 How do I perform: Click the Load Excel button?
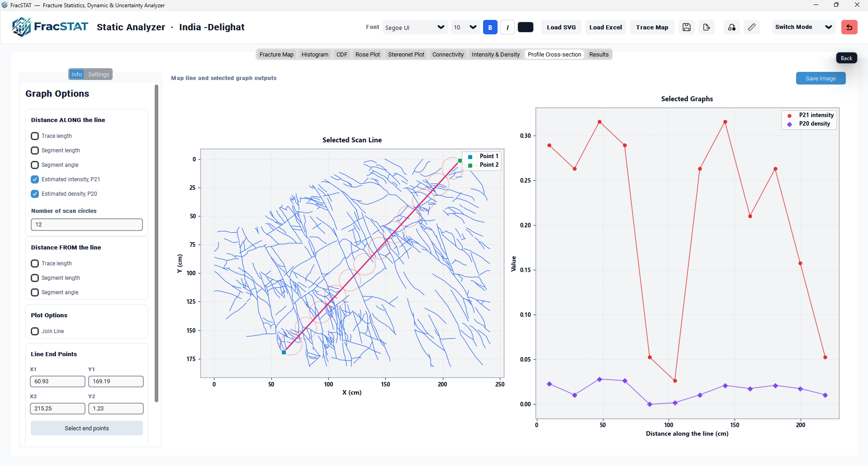click(x=606, y=27)
